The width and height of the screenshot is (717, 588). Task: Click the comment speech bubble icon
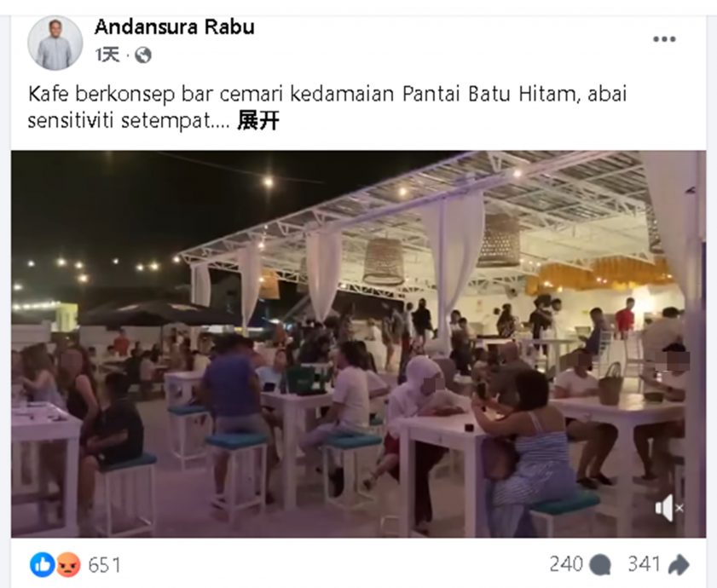click(600, 565)
